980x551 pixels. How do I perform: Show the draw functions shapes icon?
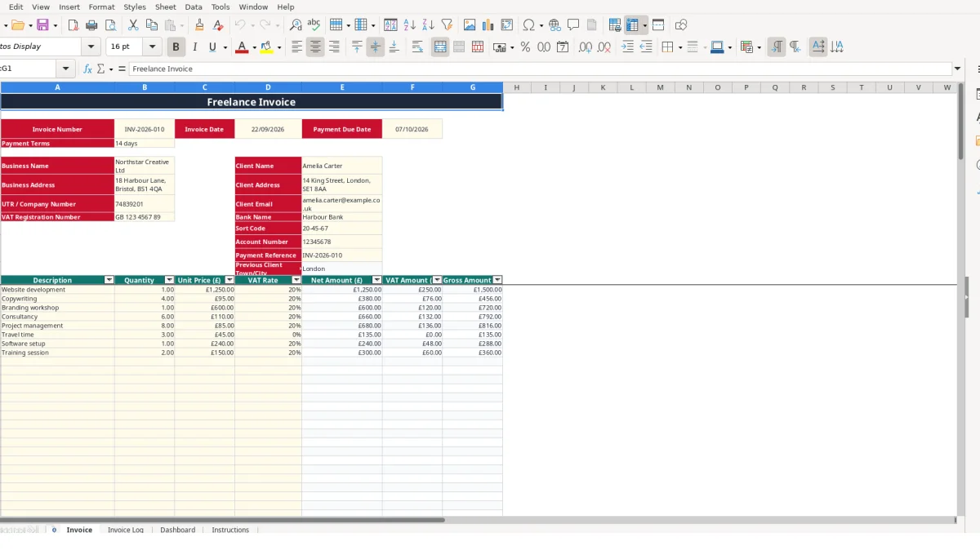coord(681,25)
